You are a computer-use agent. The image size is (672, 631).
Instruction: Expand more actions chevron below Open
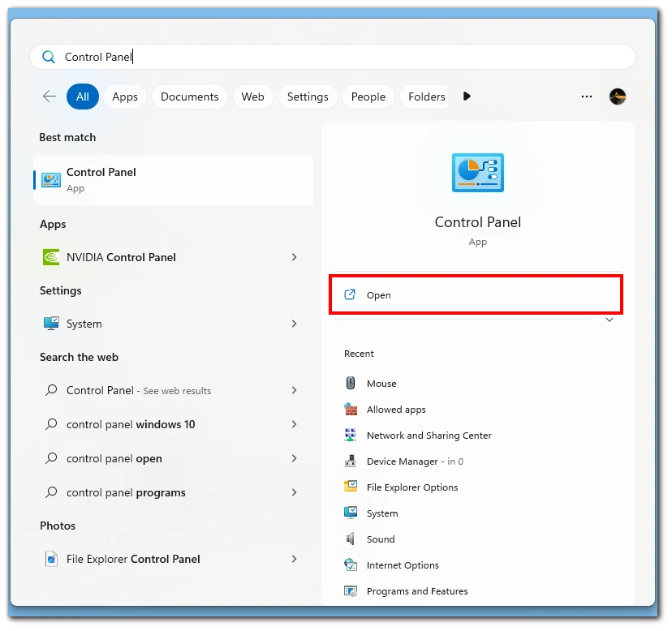(x=610, y=320)
